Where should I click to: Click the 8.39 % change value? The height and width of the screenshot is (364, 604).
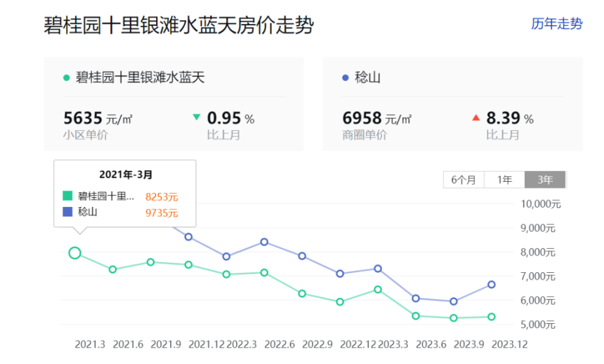[510, 118]
